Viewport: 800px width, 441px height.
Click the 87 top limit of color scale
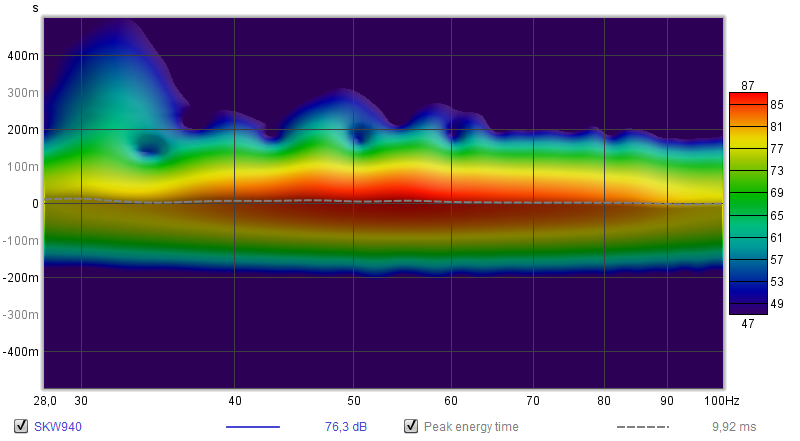[747, 86]
